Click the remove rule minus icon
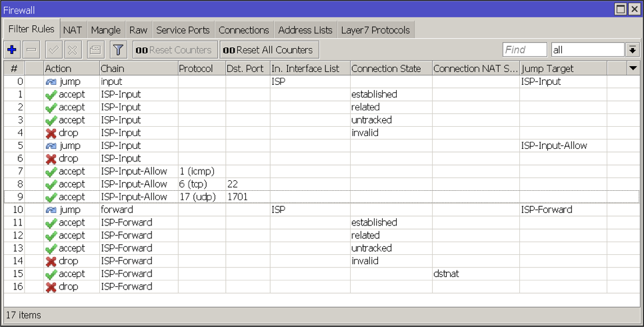The image size is (644, 327). [31, 50]
